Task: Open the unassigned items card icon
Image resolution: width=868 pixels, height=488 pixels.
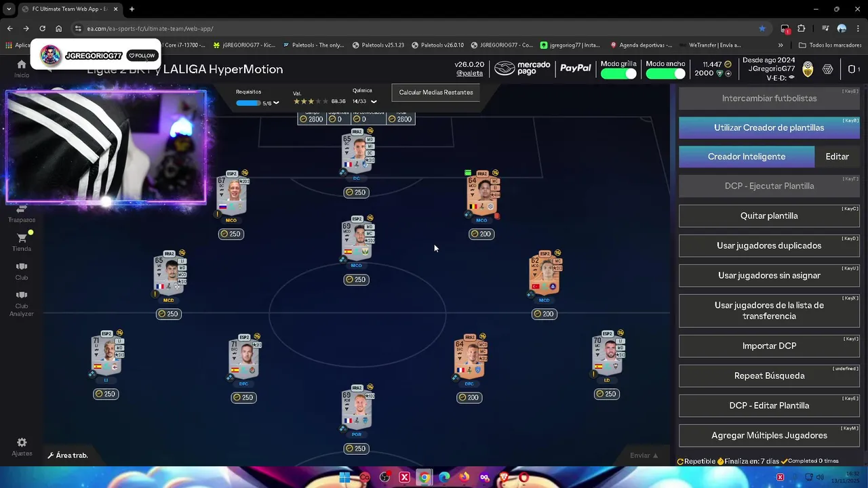Action: (852, 69)
